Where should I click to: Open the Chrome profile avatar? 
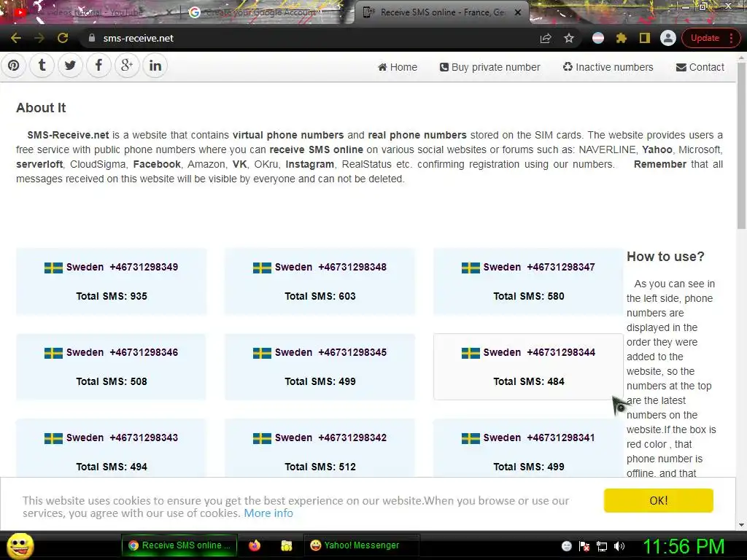[668, 38]
